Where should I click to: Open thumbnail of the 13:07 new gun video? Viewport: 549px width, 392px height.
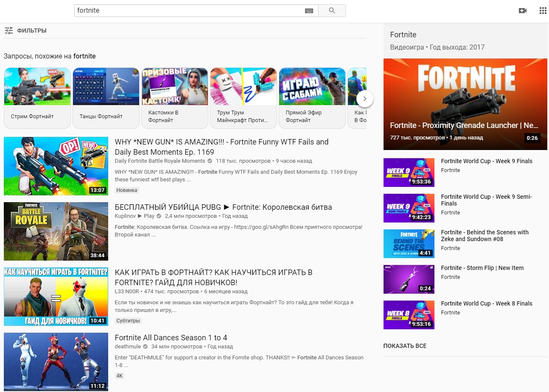(x=56, y=166)
